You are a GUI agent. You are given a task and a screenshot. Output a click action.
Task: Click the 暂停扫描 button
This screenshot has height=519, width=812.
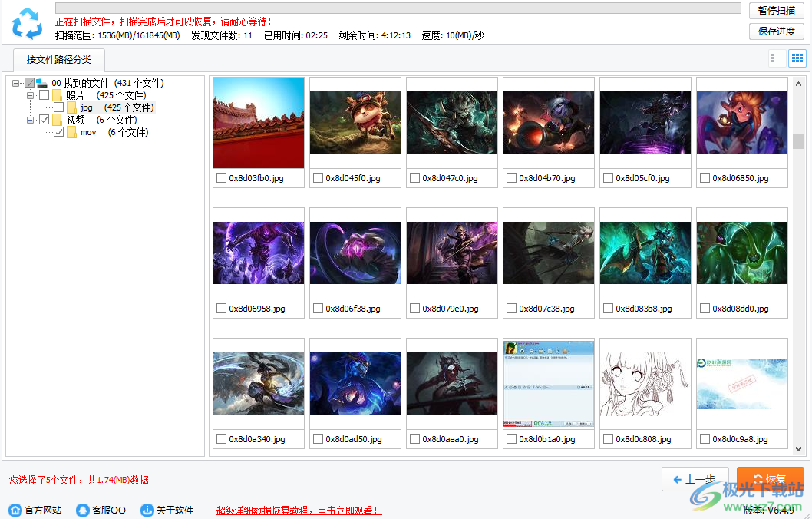(776, 11)
